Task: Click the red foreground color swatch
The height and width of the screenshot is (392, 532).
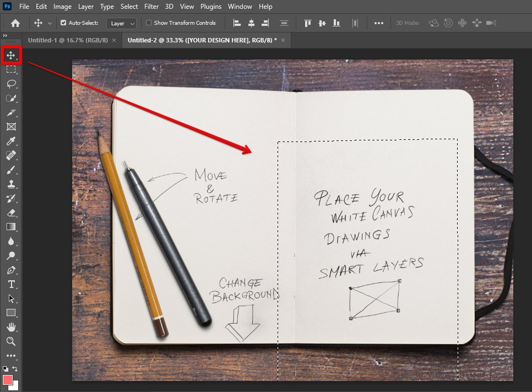Action: click(x=8, y=380)
